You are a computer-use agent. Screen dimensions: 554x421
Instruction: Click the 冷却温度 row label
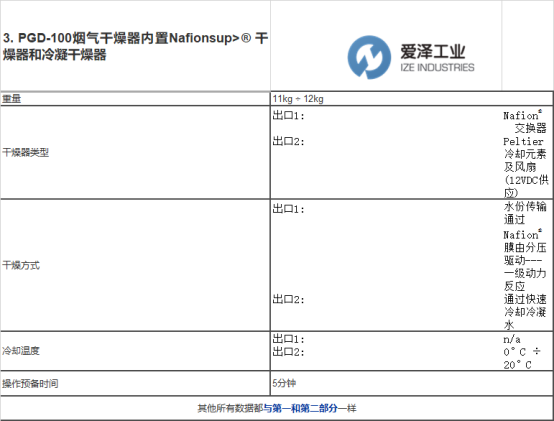click(21, 351)
